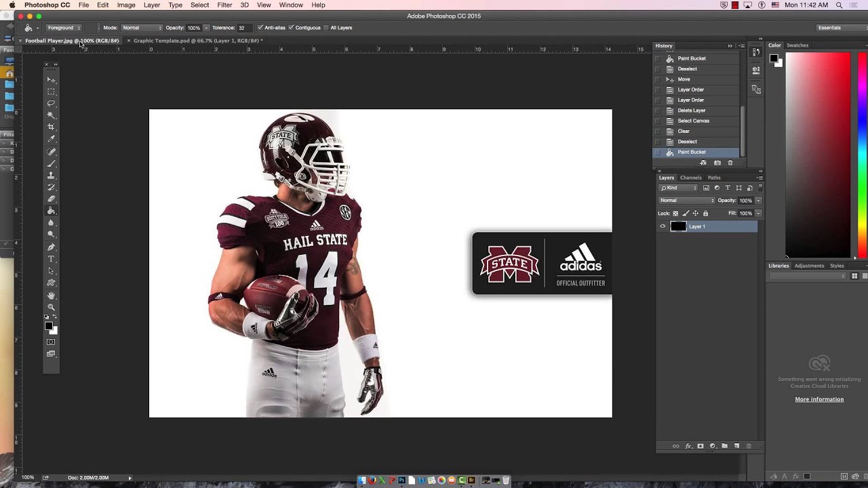Link layers icon in Layers panel
Screen dimensions: 868x488
click(x=675, y=446)
